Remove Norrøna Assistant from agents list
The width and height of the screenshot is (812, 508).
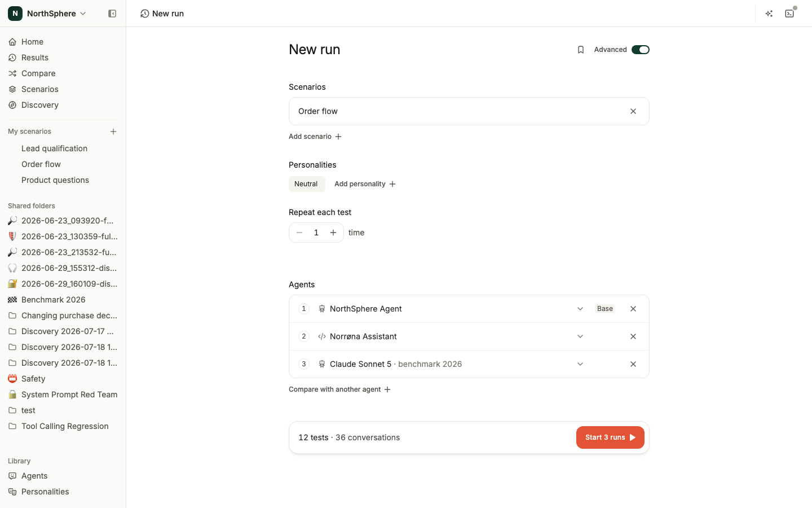633,336
